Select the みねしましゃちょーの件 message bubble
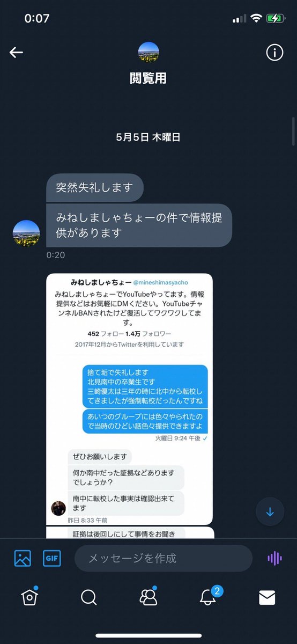Viewport: 297px width, 644px height. point(139,225)
